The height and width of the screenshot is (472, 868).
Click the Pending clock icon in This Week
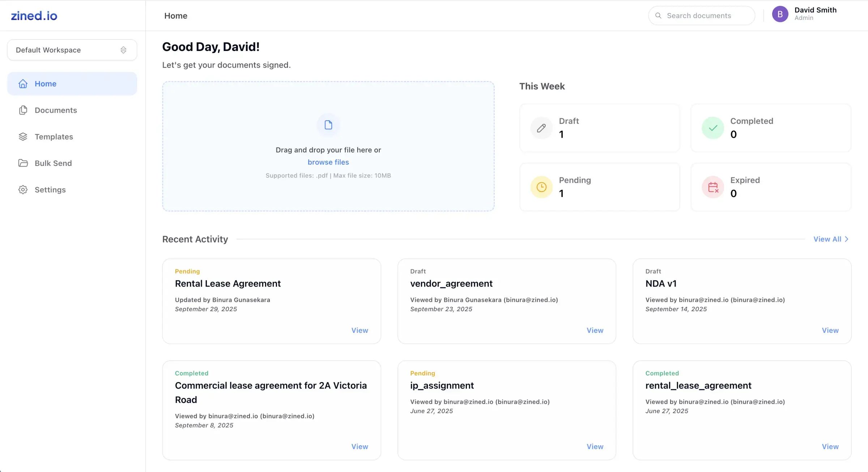[541, 187]
